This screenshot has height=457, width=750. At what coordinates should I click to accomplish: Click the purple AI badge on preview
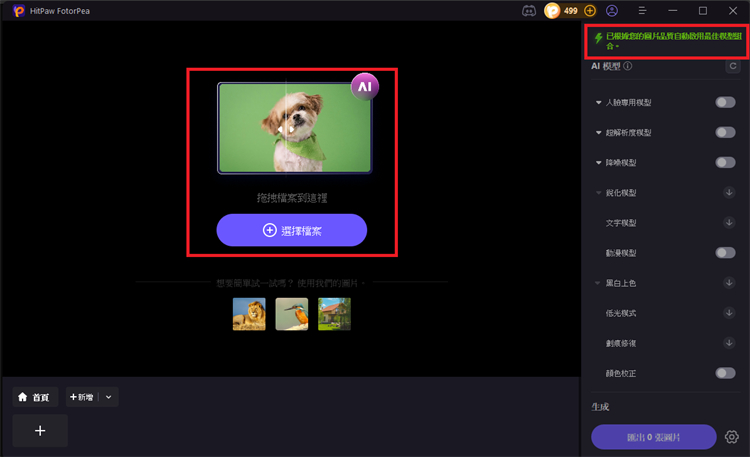point(365,87)
